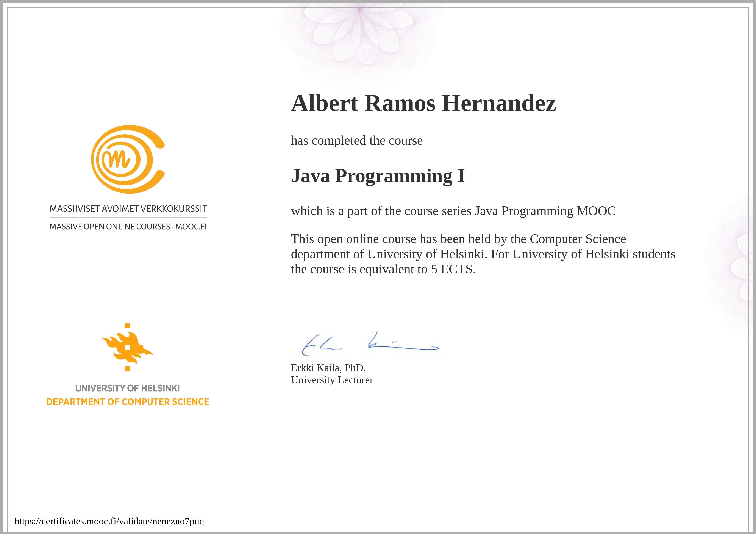Click the dotted signature line

click(367, 359)
